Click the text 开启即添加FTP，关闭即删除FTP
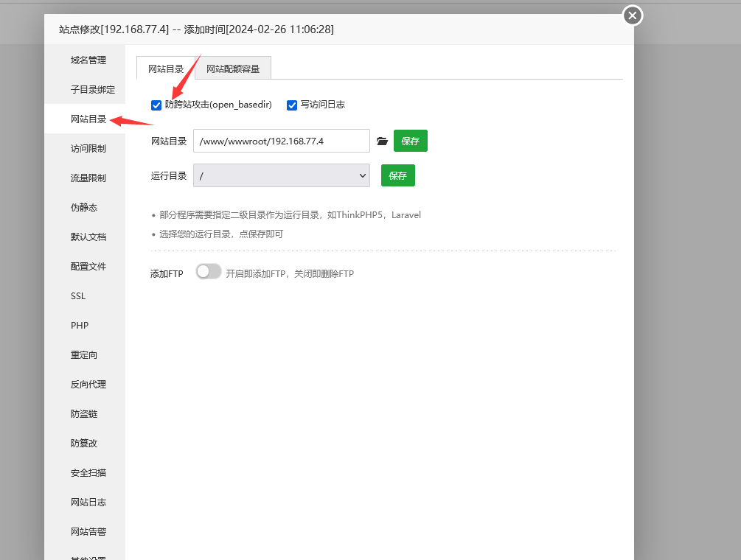Image resolution: width=741 pixels, height=560 pixels. 290,274
